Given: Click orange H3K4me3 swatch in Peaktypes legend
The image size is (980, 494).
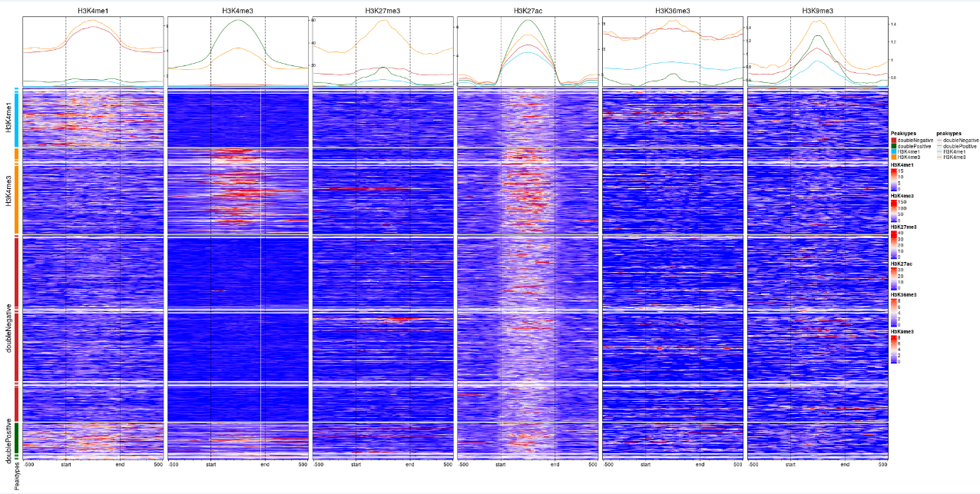Looking at the screenshot, I should 893,157.
